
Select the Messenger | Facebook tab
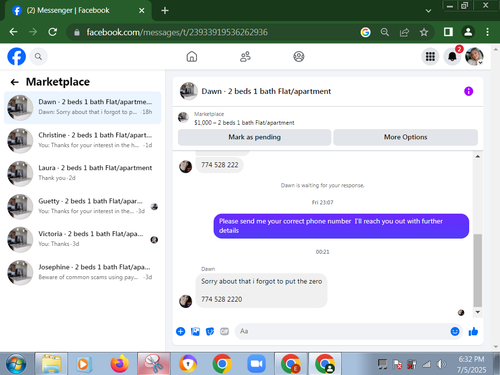click(x=78, y=11)
